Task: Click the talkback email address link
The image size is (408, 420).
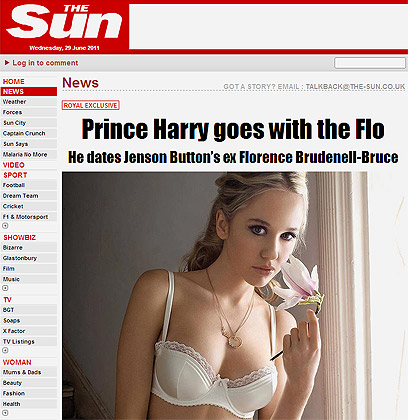Action: click(x=355, y=87)
